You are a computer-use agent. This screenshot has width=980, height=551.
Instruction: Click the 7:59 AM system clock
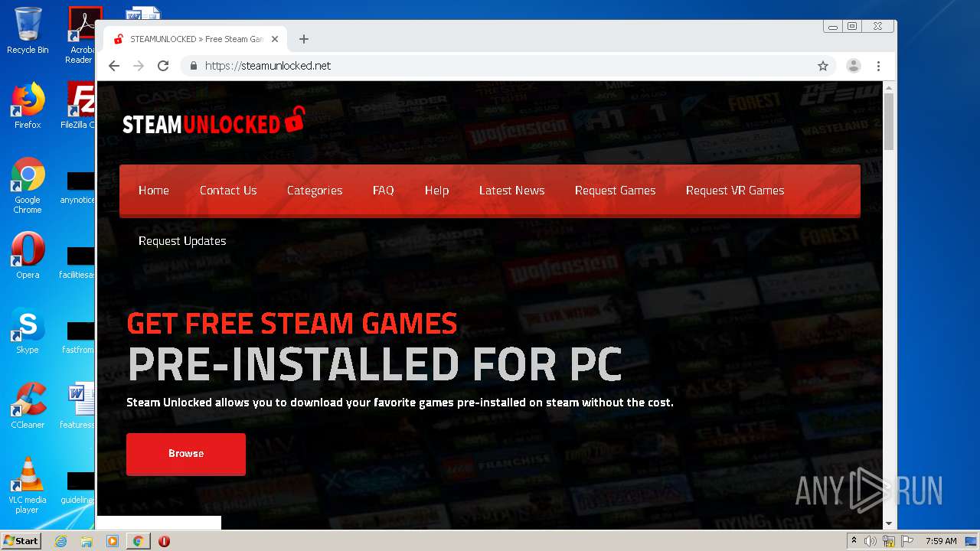pyautogui.click(x=941, y=541)
